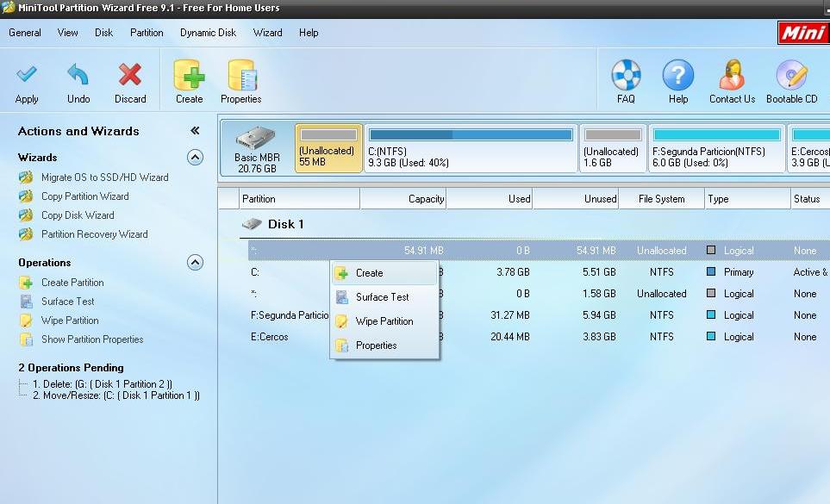
Task: Click the Partition Recovery Wizard icon
Action: pyautogui.click(x=26, y=233)
